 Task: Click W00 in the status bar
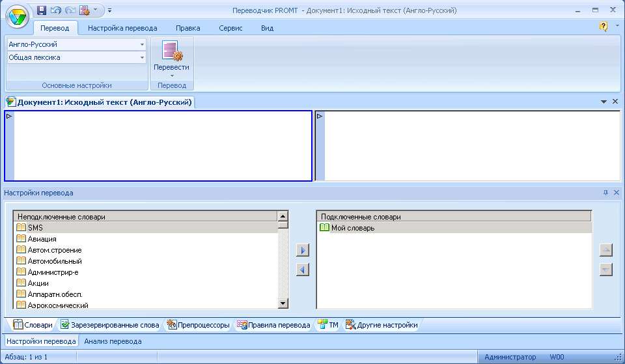click(557, 357)
